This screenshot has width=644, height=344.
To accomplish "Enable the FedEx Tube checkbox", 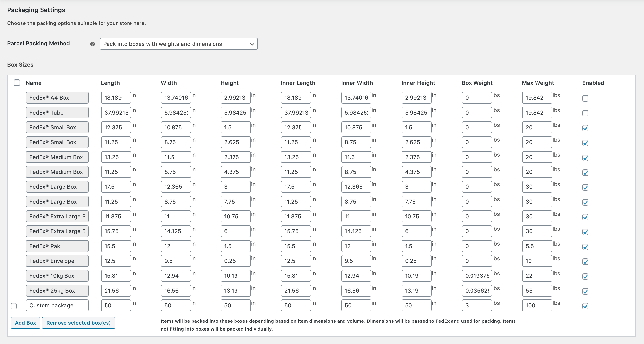I will (585, 113).
